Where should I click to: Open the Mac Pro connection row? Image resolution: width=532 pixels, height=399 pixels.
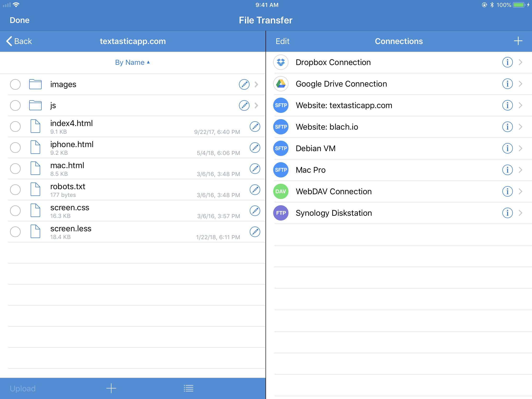(399, 170)
